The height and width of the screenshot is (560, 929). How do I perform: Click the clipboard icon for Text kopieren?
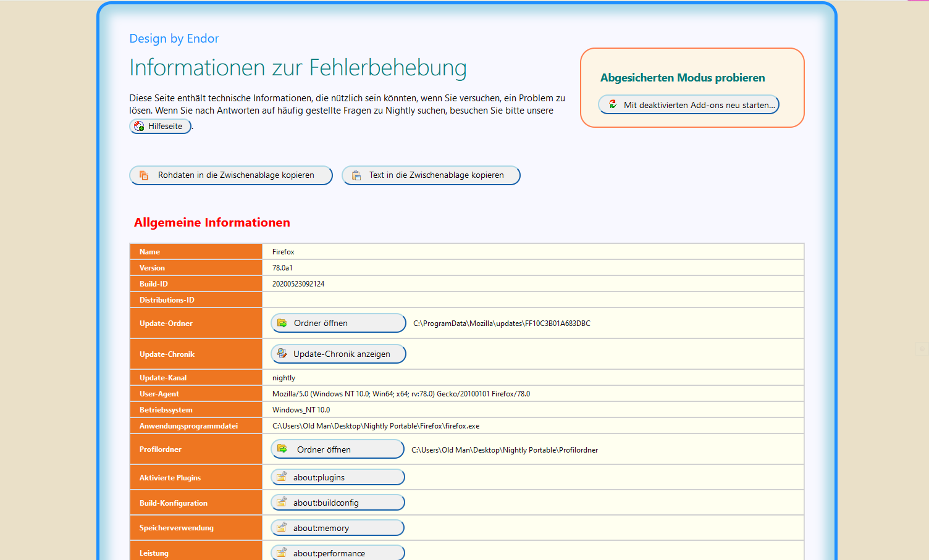click(x=356, y=175)
